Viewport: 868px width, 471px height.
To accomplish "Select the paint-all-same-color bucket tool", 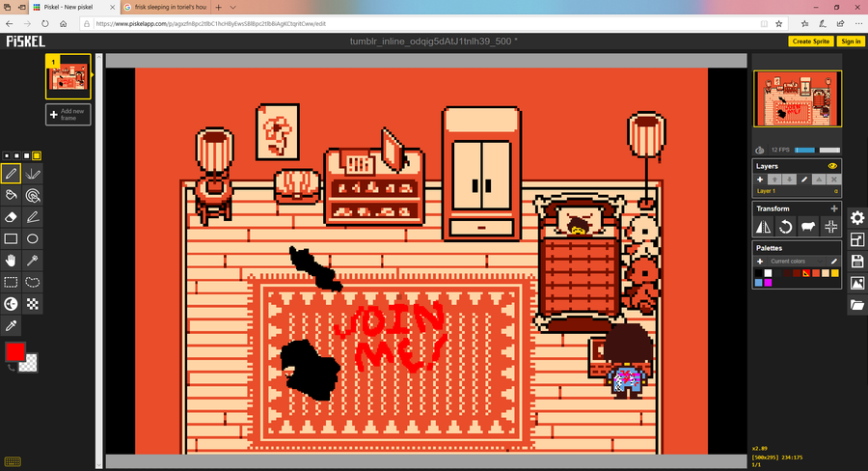I will coord(33,196).
